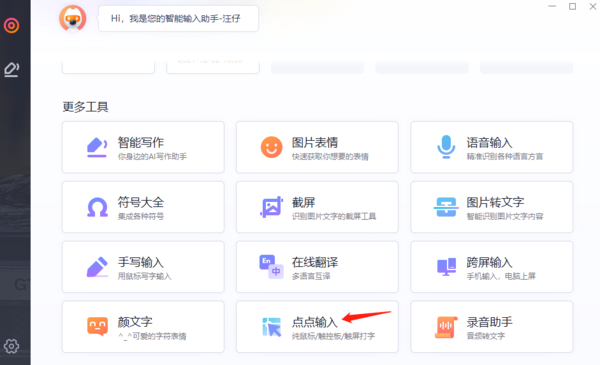This screenshot has height=365, width=600.
Task: Click the 在线翻译 En-中 icon
Action: 271,267
